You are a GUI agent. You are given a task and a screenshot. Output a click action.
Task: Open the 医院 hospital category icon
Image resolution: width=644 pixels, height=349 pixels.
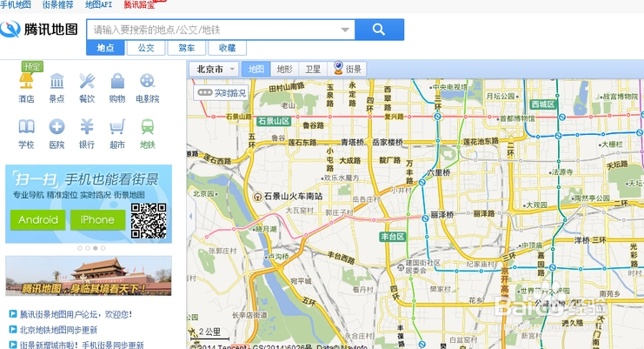[56, 133]
